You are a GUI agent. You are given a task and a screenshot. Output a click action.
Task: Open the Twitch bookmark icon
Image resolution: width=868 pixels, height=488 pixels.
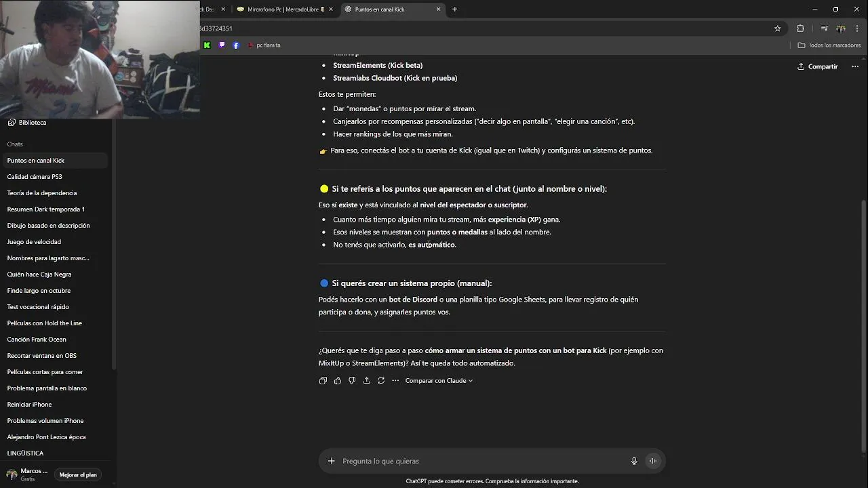tap(222, 45)
